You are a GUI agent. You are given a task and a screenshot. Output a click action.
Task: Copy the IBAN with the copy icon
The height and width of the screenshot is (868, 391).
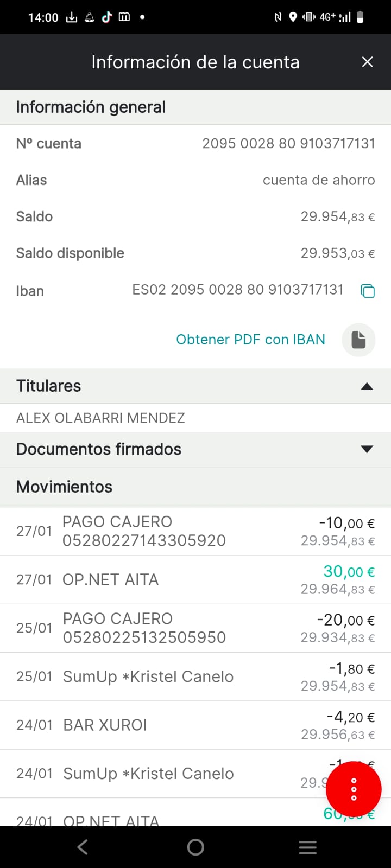368,291
